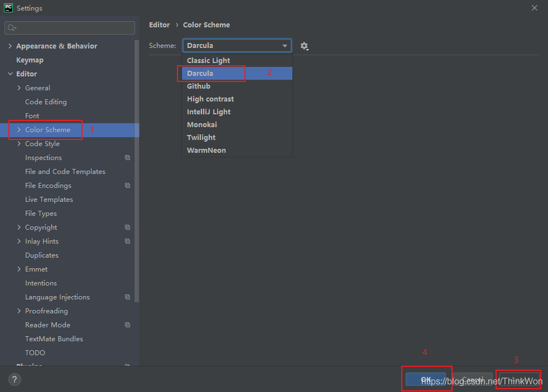Expand the Appearance & Behavior section
Screen dimensions: 548x392
coord(10,46)
